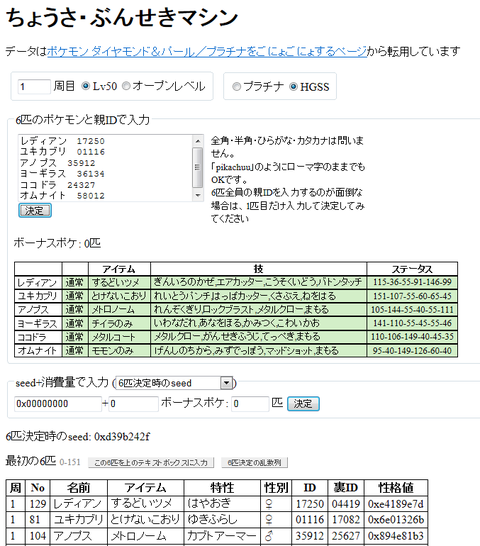Open the ポケモン ダイヤモンド&パール data source link

(207, 52)
